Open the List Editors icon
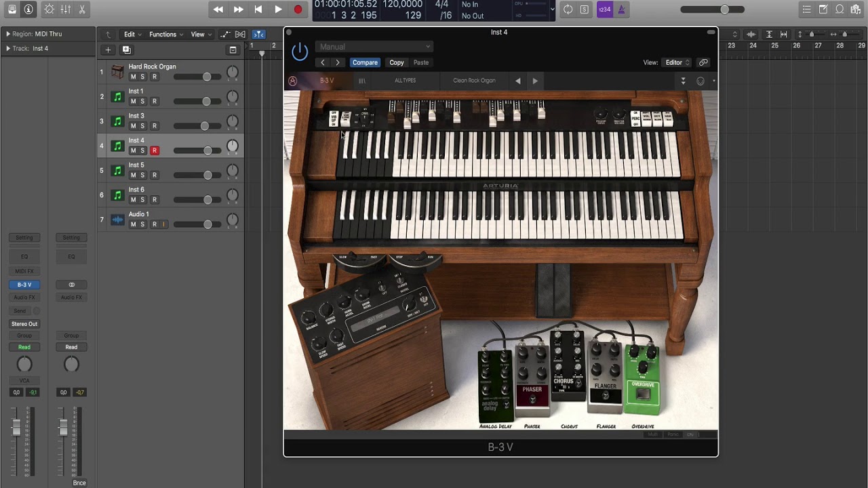Image resolution: width=868 pixels, height=488 pixels. pyautogui.click(x=807, y=9)
